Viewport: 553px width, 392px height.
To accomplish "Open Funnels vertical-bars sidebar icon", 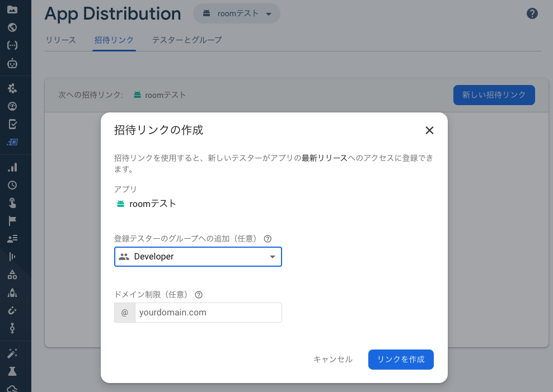I will tap(12, 257).
